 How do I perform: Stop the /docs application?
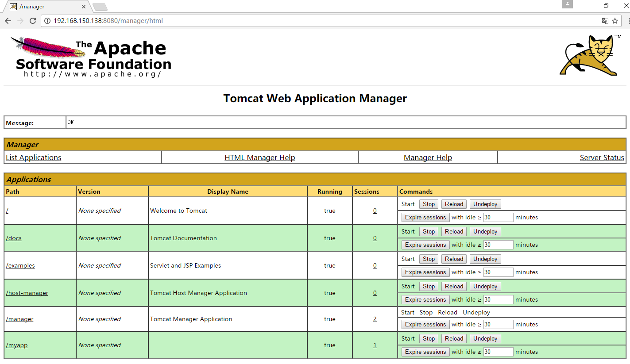429,231
